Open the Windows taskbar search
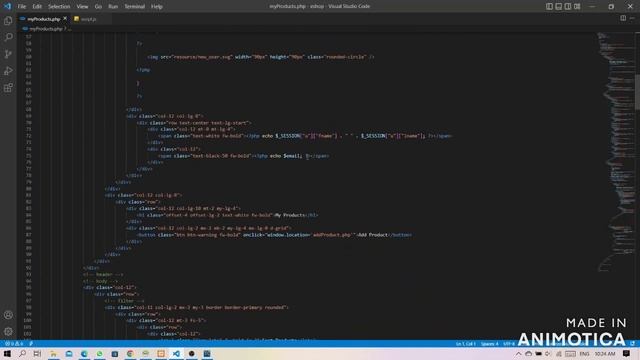 point(22,353)
